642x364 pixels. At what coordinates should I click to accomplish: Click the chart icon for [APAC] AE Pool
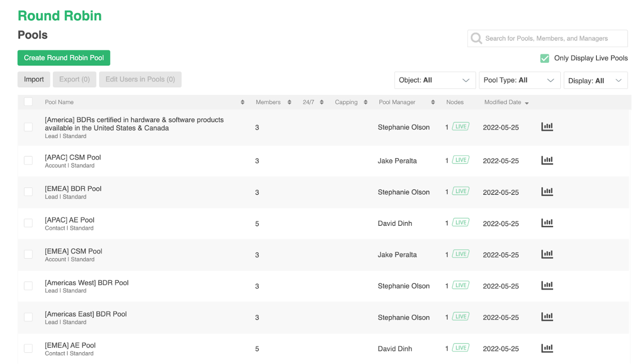tap(547, 223)
